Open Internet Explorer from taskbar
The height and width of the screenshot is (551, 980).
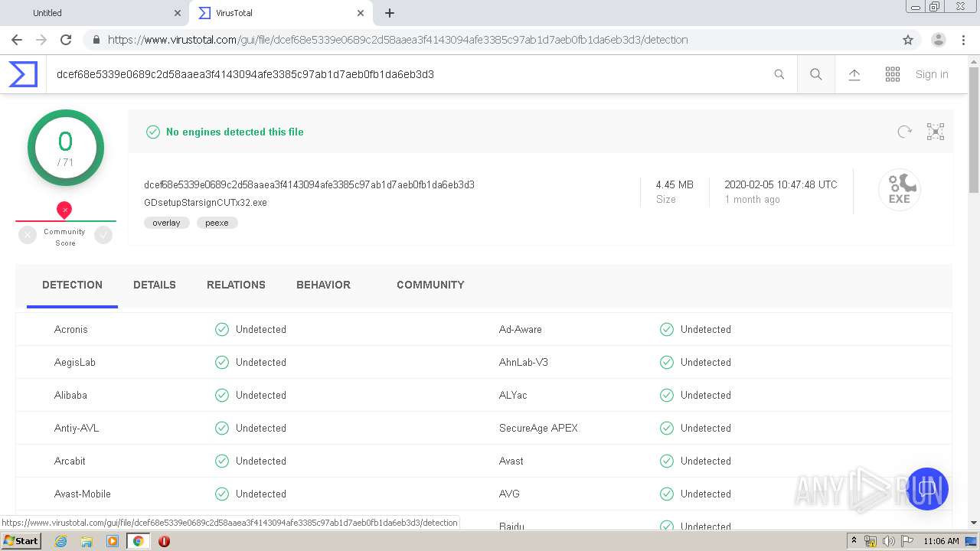[60, 541]
